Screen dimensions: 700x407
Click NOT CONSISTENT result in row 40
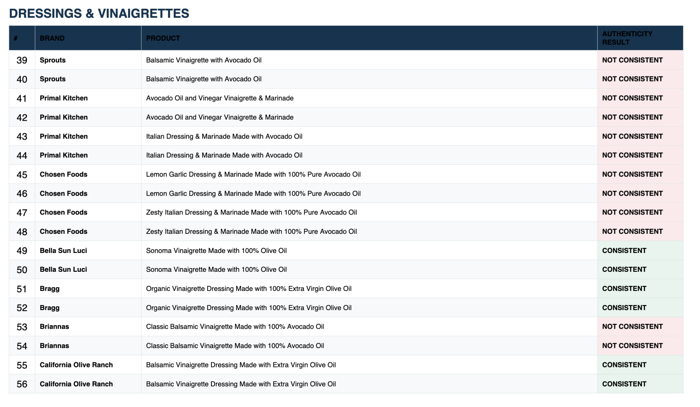632,79
